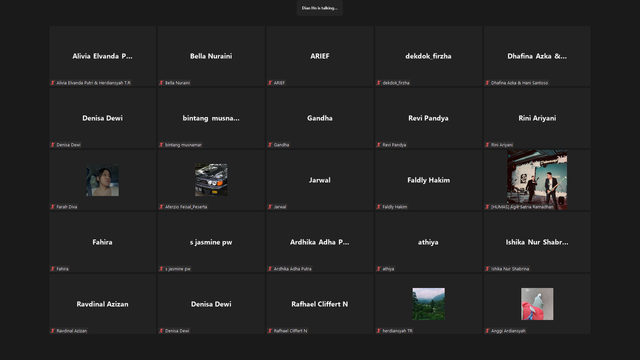This screenshot has width=640, height=360.
Task: Click Jarwal's muted microphone icon
Action: [x=270, y=207]
